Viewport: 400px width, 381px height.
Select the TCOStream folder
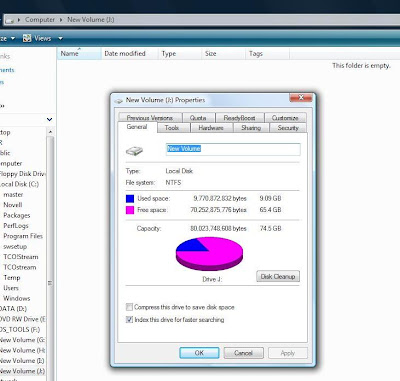pyautogui.click(x=21, y=257)
